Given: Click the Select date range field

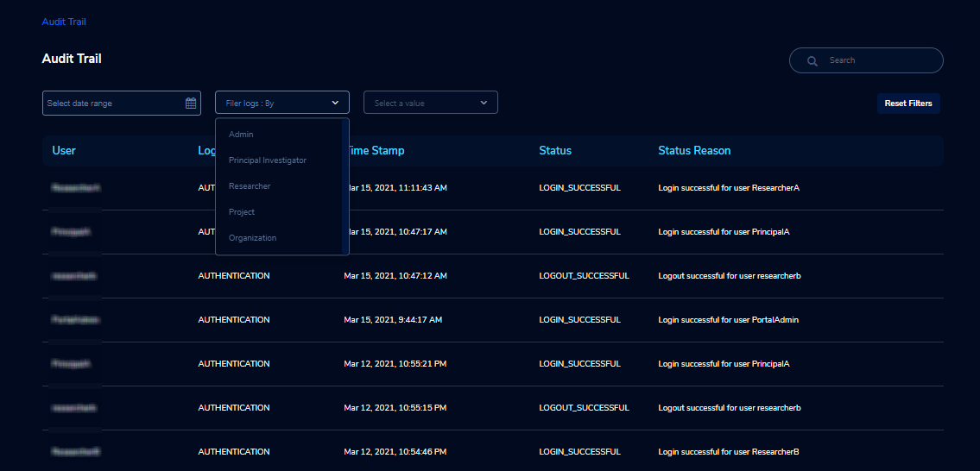Looking at the screenshot, I should tap(121, 103).
